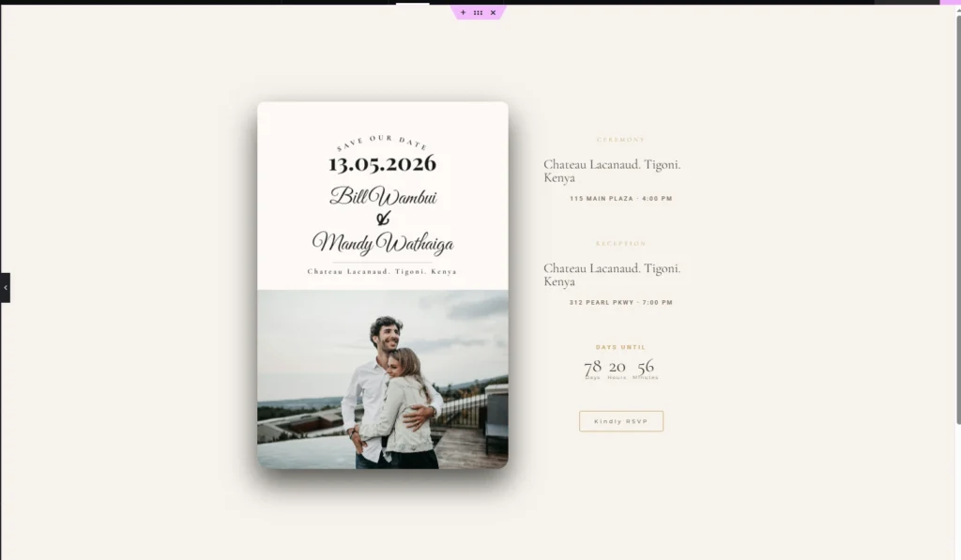Select the Bill Wambui name text

click(x=383, y=197)
